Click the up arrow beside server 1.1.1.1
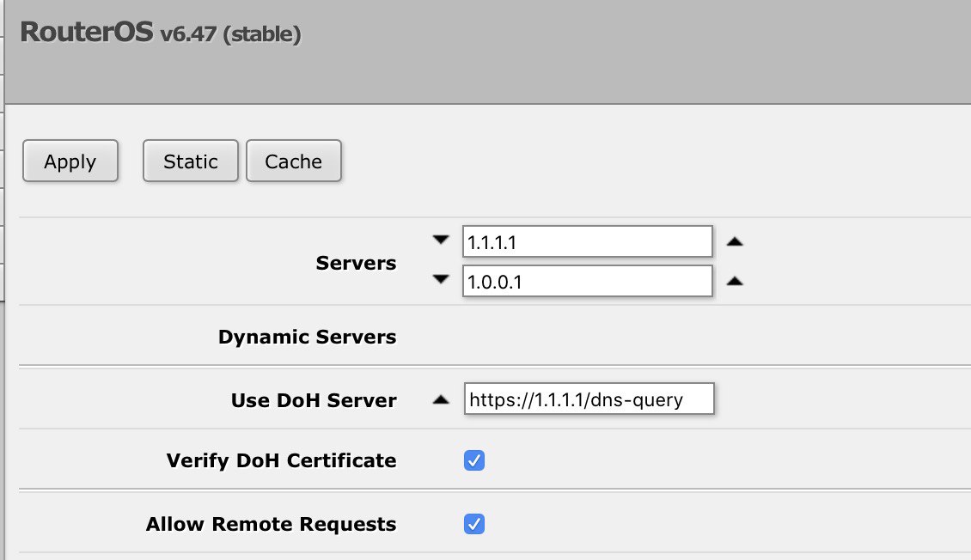The height and width of the screenshot is (560, 971). pyautogui.click(x=735, y=241)
